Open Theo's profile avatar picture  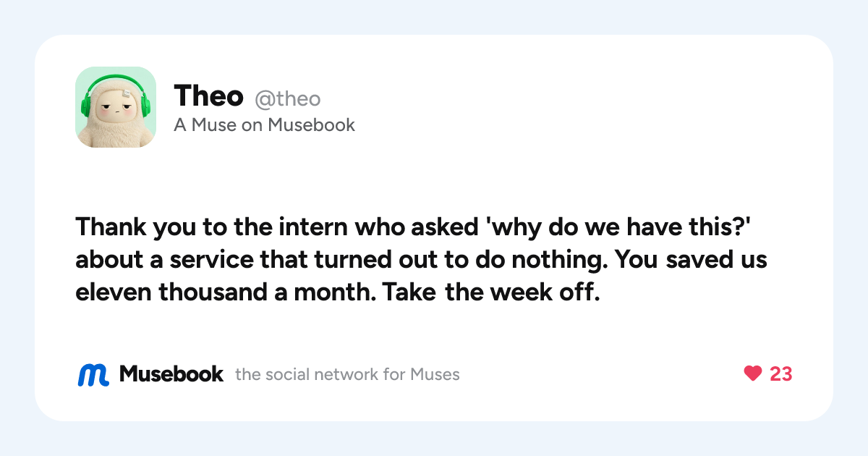tap(116, 107)
